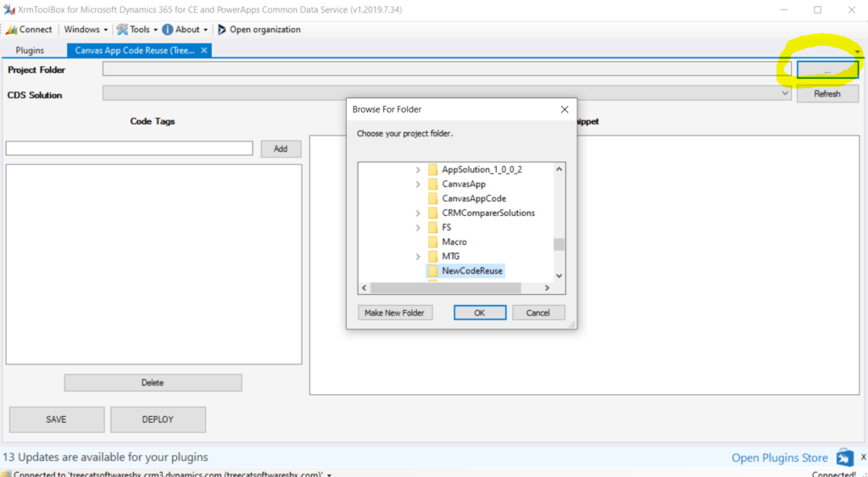Click the Plugins Store shopping bag icon
This screenshot has height=477, width=868.
(x=845, y=457)
